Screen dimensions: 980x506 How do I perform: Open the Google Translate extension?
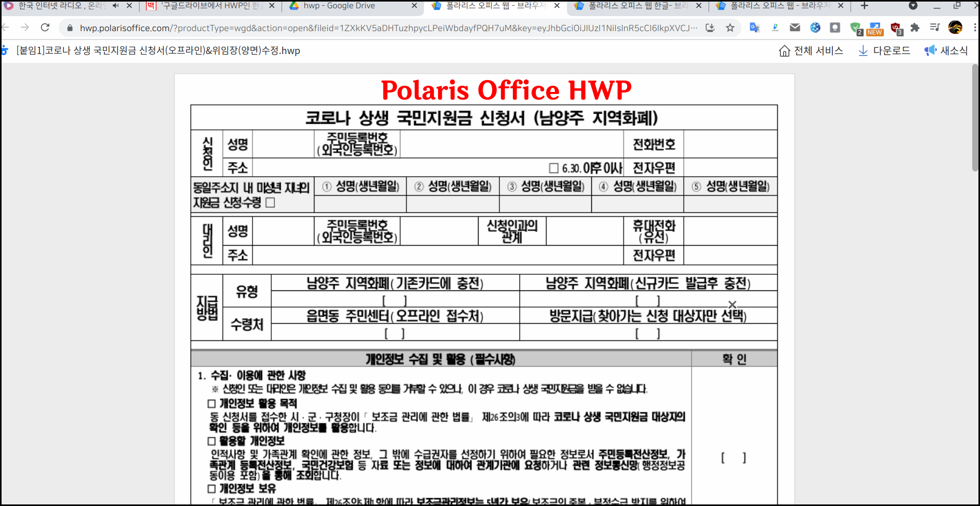click(x=755, y=28)
